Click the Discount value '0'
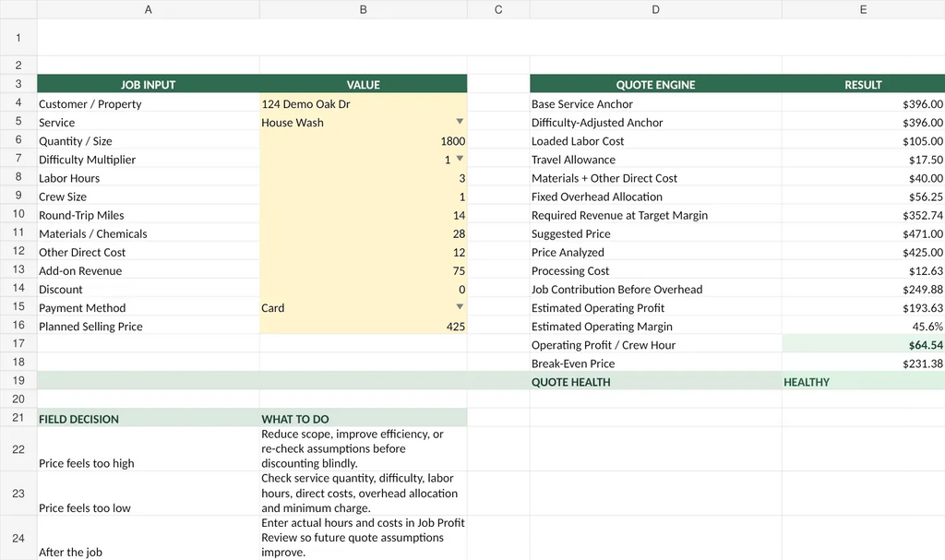Image resolution: width=945 pixels, height=560 pixels. (x=364, y=289)
